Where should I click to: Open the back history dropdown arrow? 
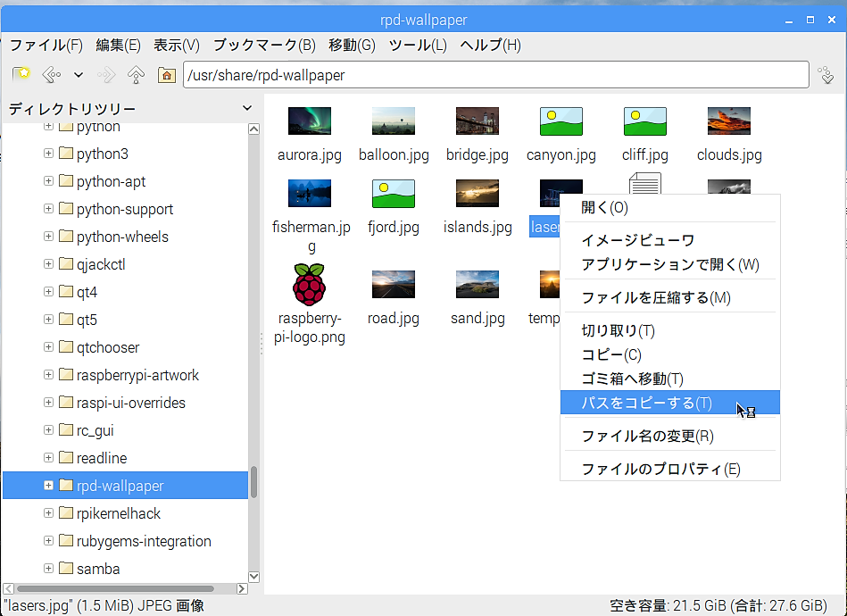[x=79, y=75]
